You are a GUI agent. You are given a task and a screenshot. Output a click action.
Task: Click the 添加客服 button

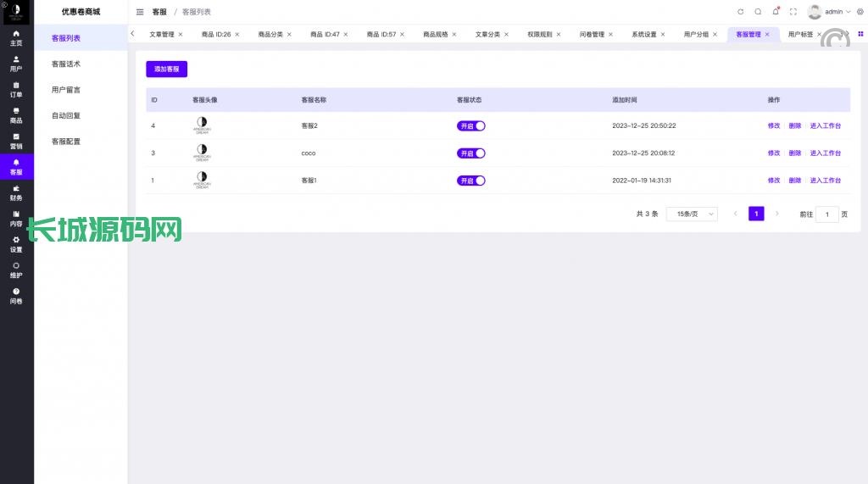coord(167,70)
